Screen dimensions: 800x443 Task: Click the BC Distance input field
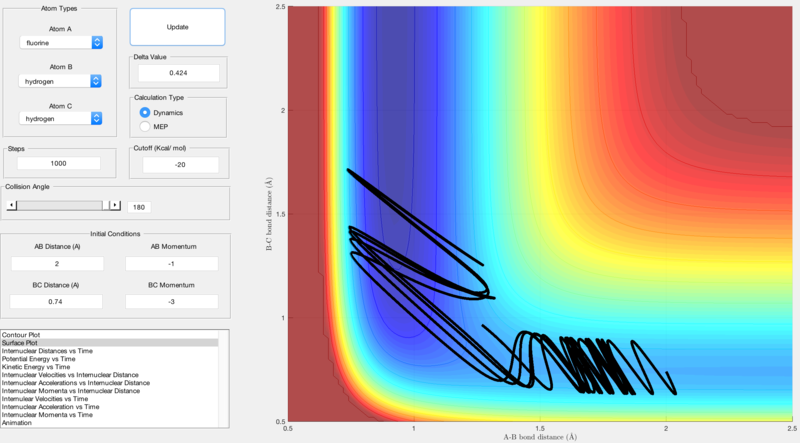tap(56, 302)
